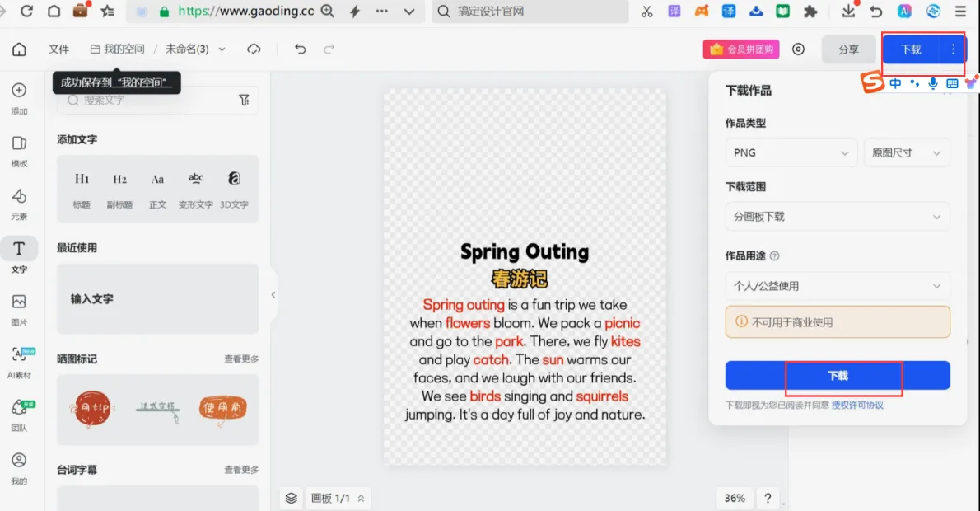The height and width of the screenshot is (511, 980).
Task: Expand the 未命名(3) file name dropdown
Action: 222,49
